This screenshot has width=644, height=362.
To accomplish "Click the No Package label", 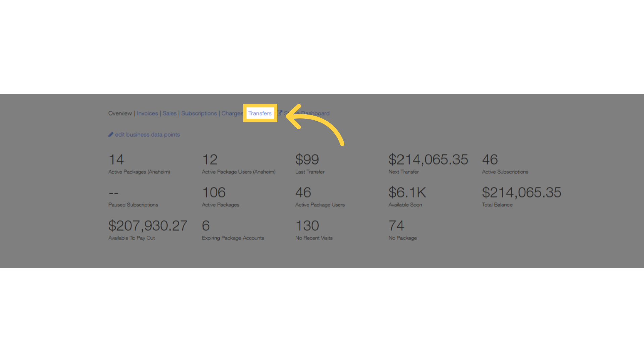I will click(x=402, y=238).
